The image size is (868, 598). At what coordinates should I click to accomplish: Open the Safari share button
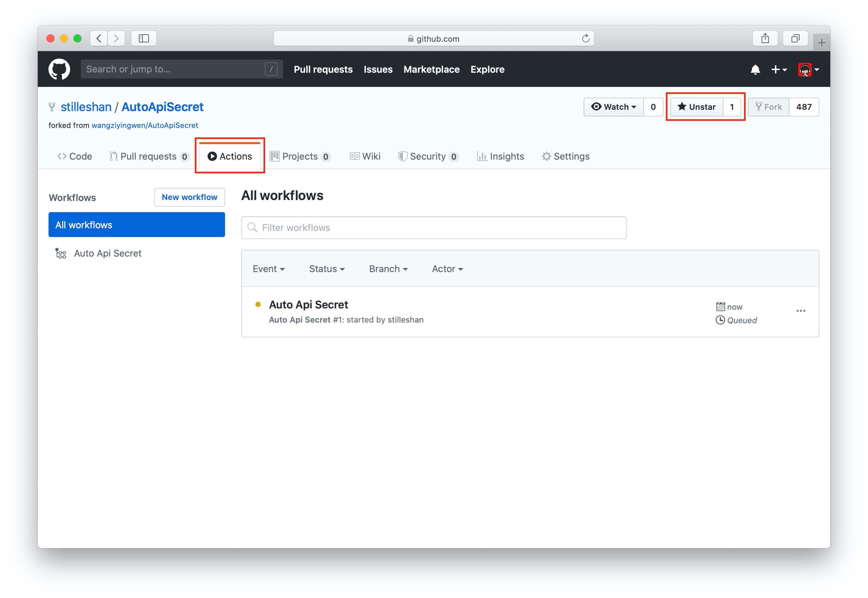coord(765,38)
